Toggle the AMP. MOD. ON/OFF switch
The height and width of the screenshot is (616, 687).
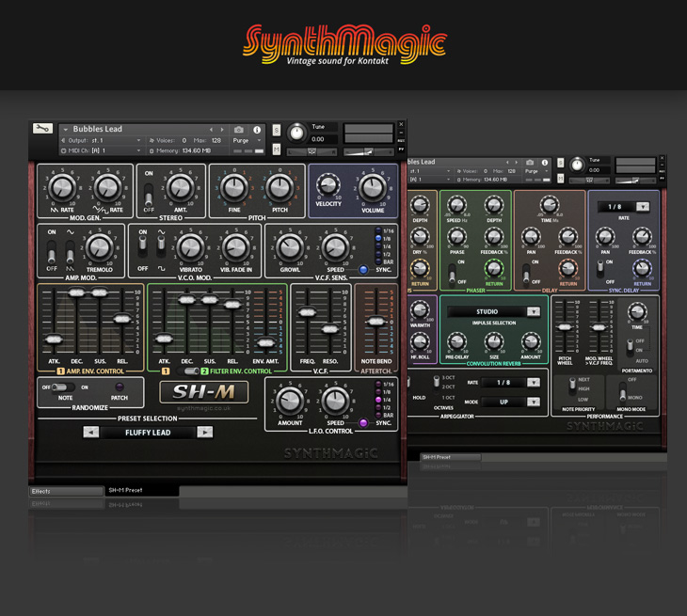(x=52, y=251)
